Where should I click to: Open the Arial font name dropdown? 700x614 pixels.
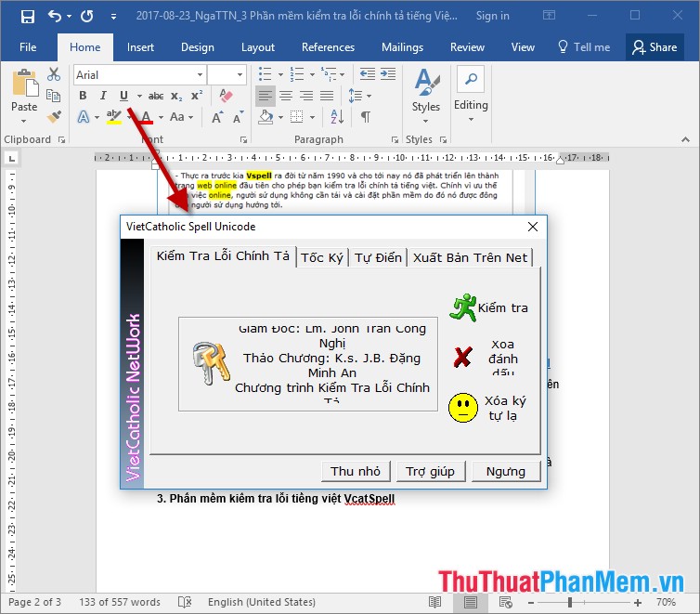pyautogui.click(x=200, y=74)
